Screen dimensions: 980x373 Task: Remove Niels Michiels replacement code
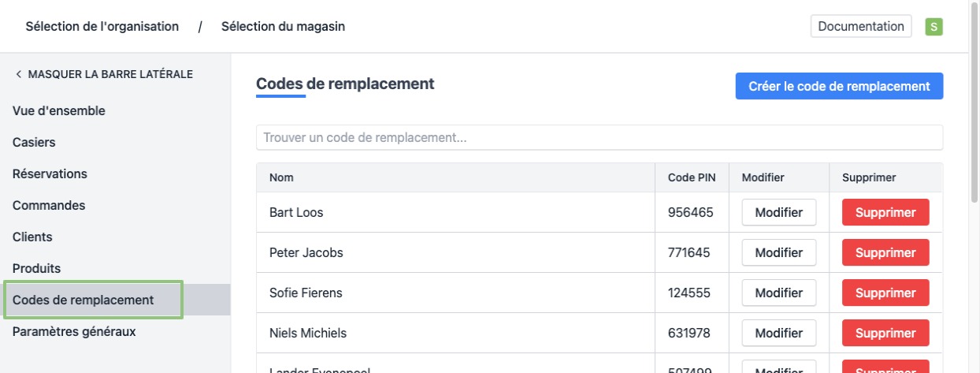pos(885,333)
